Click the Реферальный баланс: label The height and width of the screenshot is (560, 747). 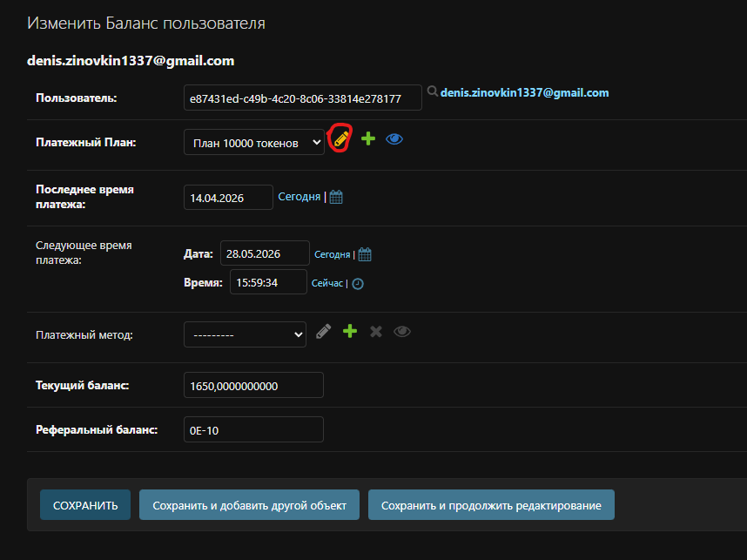point(97,429)
